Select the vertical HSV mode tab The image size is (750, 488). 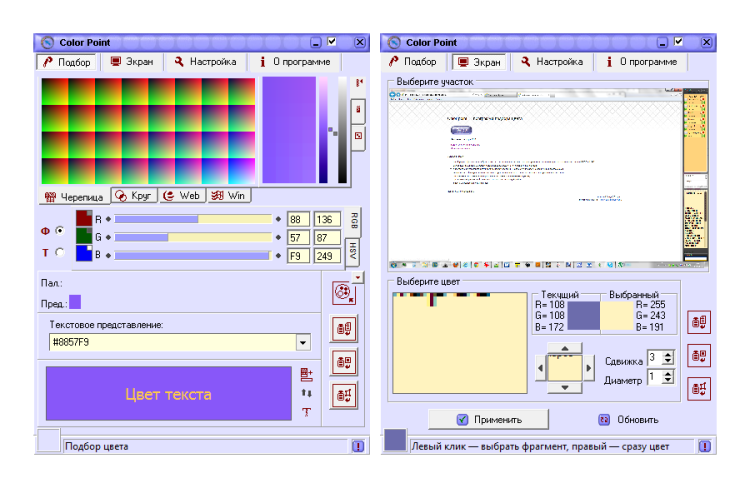[353, 251]
